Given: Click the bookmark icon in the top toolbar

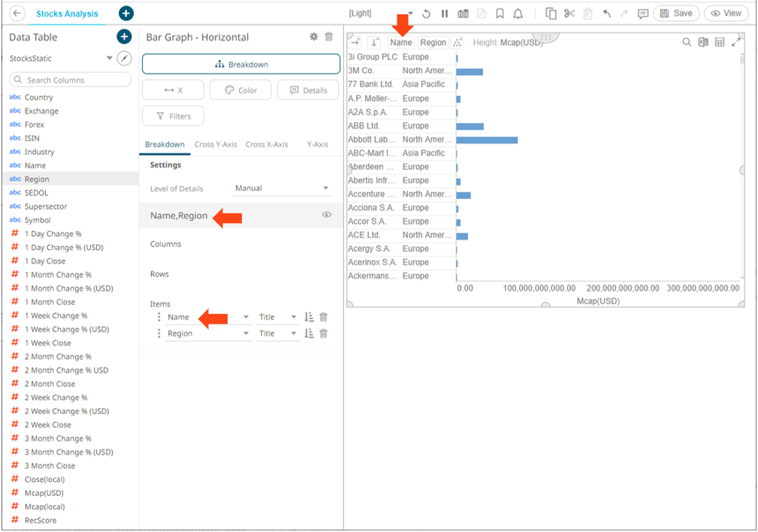Looking at the screenshot, I should pyautogui.click(x=500, y=14).
